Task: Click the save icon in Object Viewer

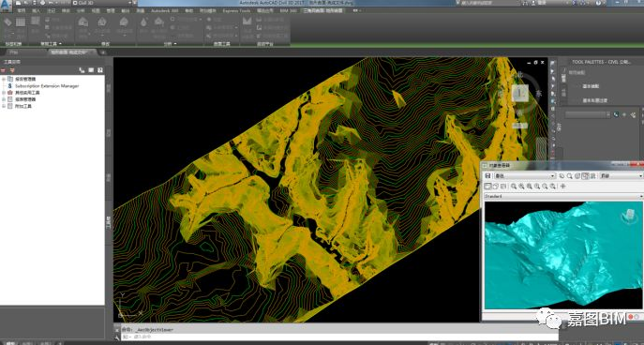Action: [x=488, y=176]
